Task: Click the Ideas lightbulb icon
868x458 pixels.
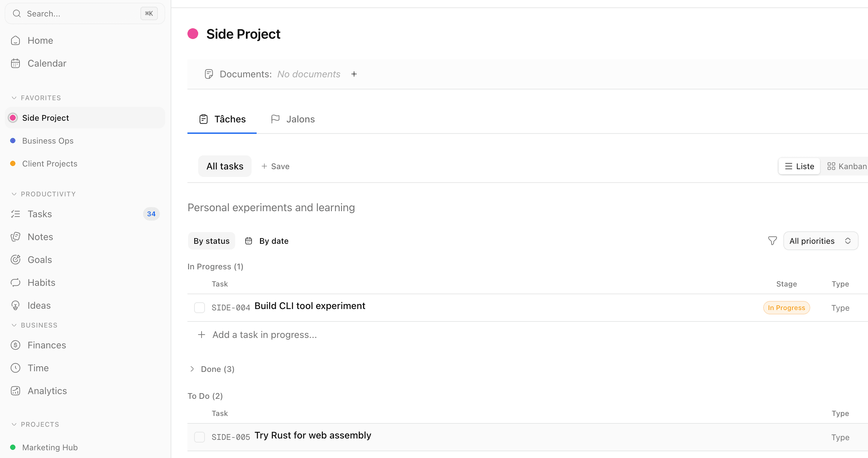Action: click(x=15, y=305)
